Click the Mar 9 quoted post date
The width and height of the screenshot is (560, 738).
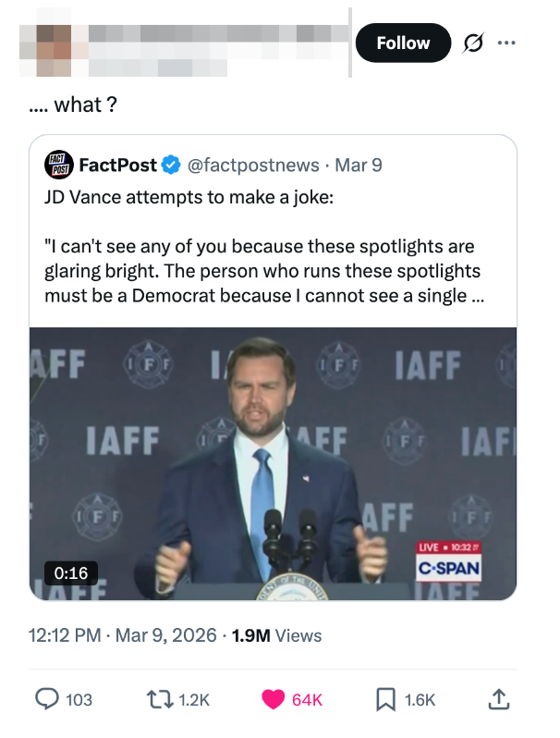358,166
